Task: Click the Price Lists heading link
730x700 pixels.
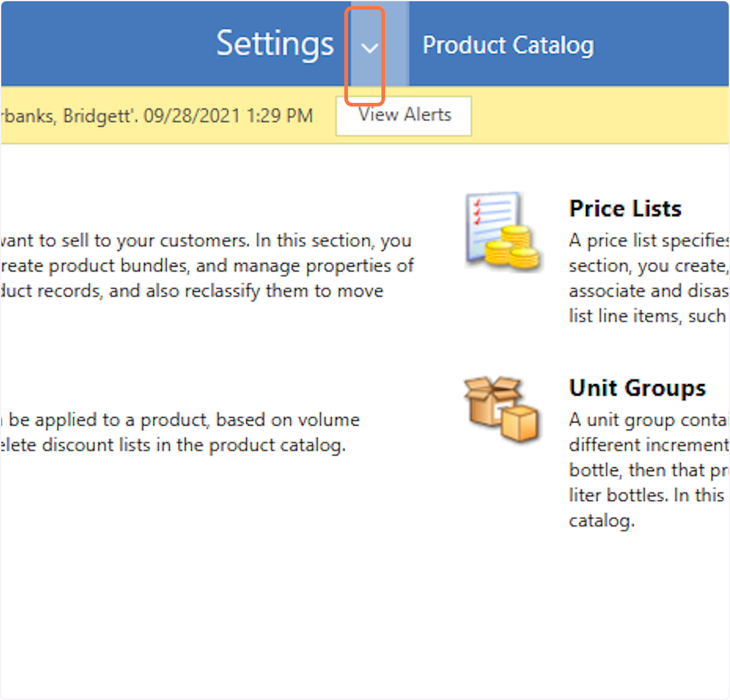Action: (x=625, y=209)
